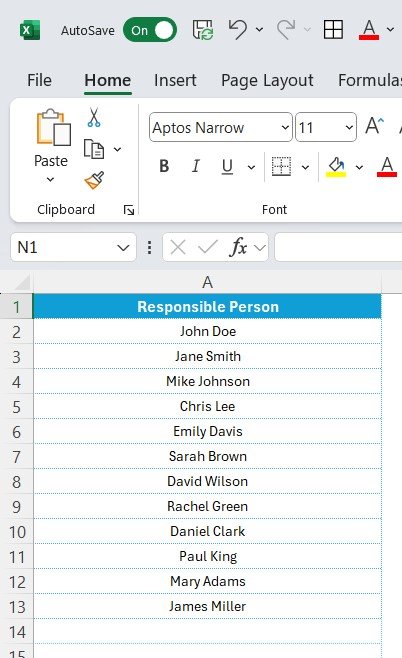This screenshot has width=402, height=658.
Task: Click the Copy icon in Clipboard
Action: click(x=94, y=149)
